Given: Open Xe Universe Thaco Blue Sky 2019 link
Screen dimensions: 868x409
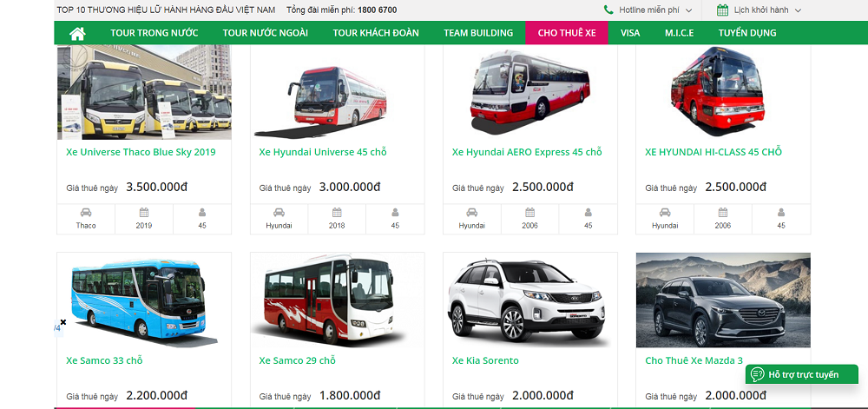Looking at the screenshot, I should tap(141, 152).
